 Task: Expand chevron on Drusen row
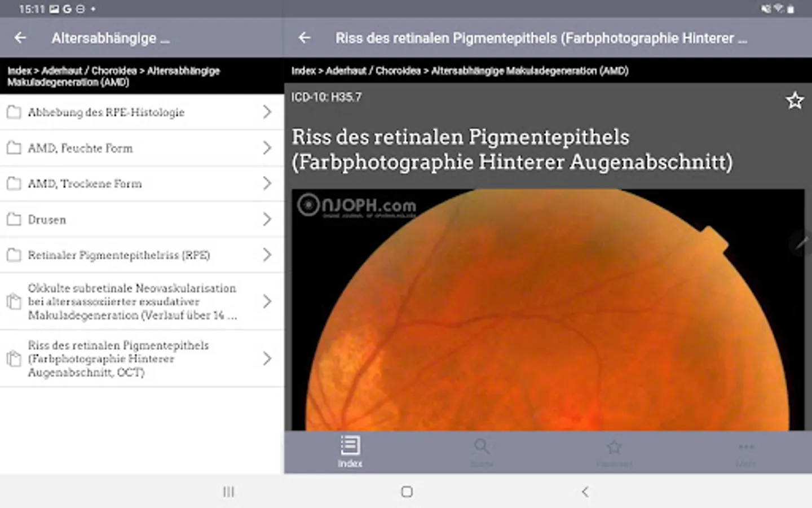[x=267, y=219]
